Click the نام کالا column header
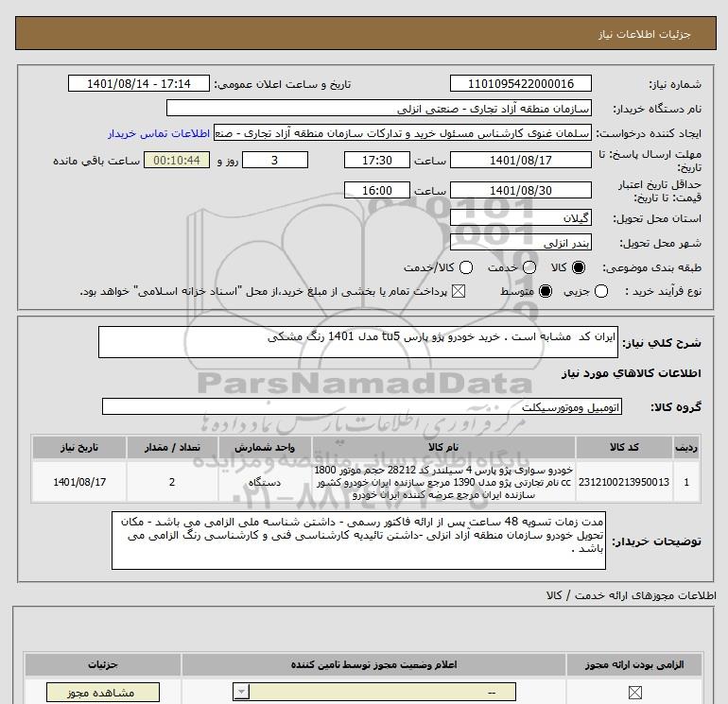The height and width of the screenshot is (704, 728). [442, 447]
